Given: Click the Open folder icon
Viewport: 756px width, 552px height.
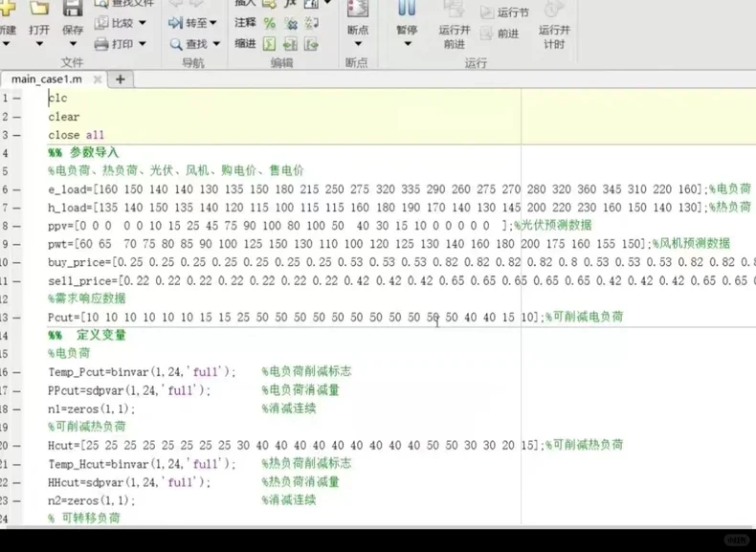Looking at the screenshot, I should click(x=39, y=8).
